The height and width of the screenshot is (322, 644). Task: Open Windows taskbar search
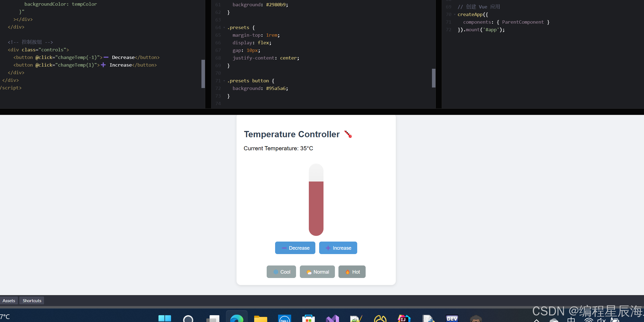tap(188, 318)
